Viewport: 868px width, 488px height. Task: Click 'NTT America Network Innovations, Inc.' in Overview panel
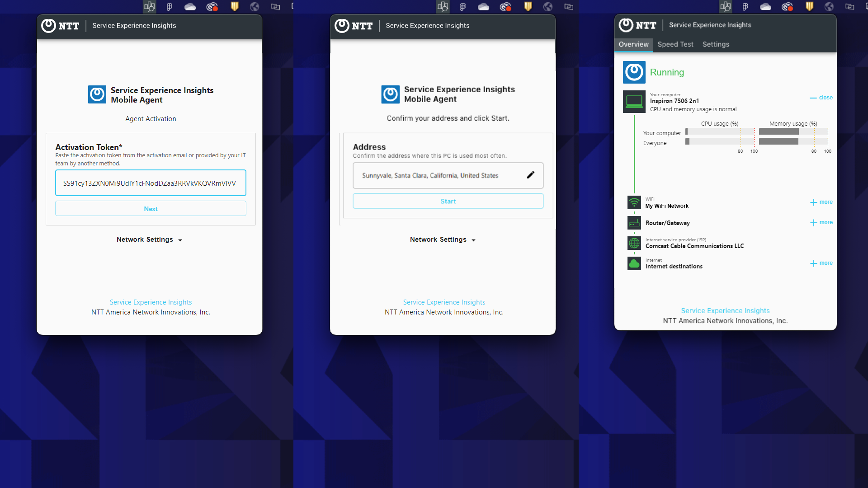tap(725, 321)
